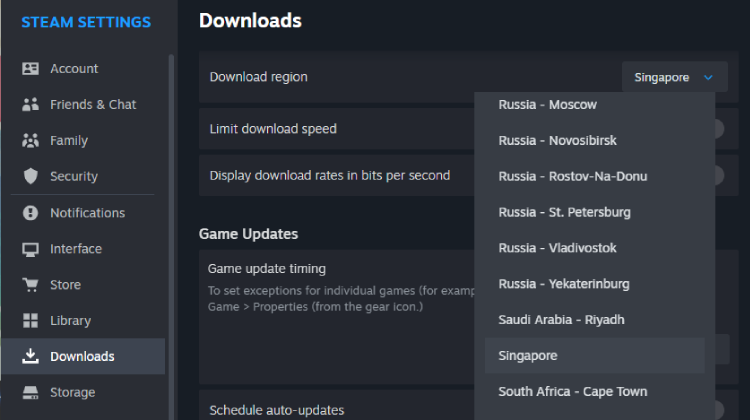This screenshot has width=750, height=420.
Task: Click the sidebar vertical scrollbar
Action: click(171, 237)
